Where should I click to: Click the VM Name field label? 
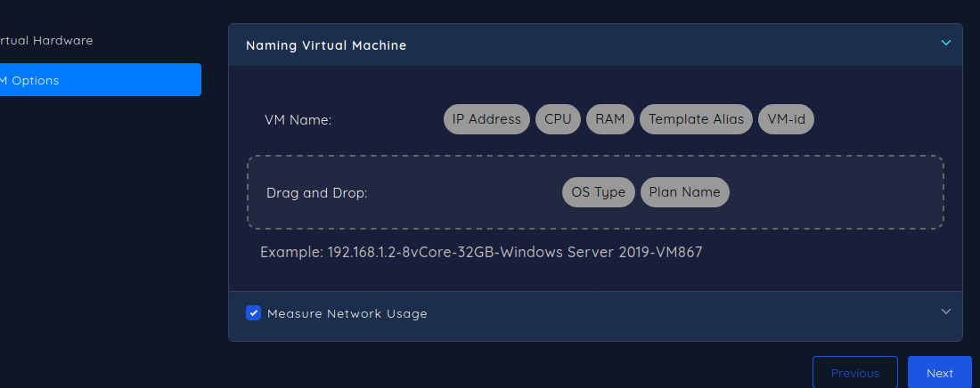tap(298, 120)
